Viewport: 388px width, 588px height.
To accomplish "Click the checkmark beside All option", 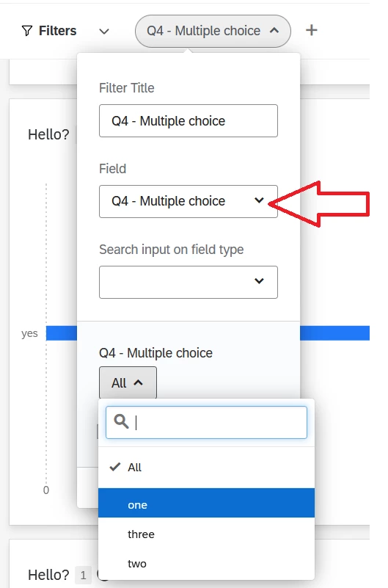I will click(114, 467).
